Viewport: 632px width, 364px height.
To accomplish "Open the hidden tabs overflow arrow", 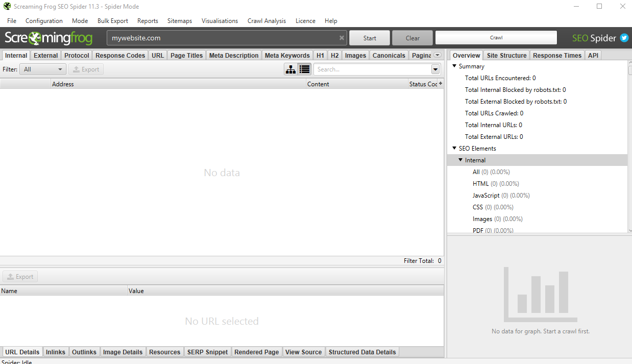I will [437, 55].
